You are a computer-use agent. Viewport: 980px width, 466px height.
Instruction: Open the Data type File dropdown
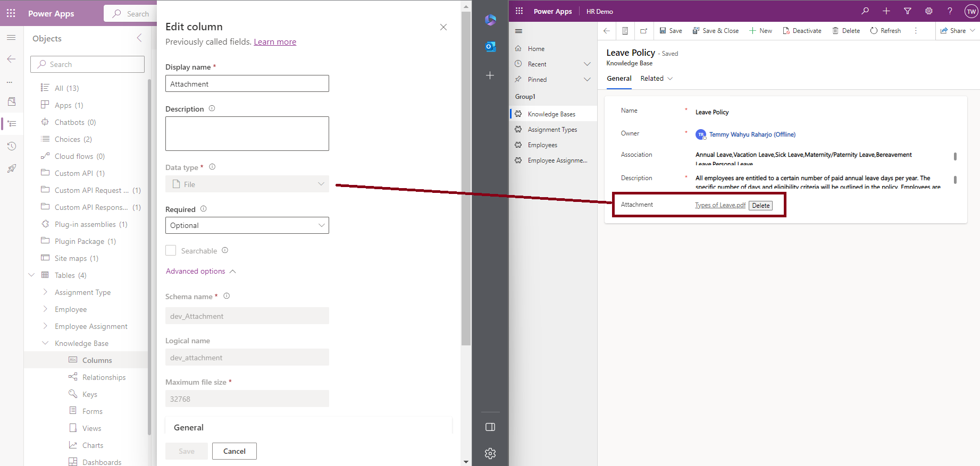point(247,184)
